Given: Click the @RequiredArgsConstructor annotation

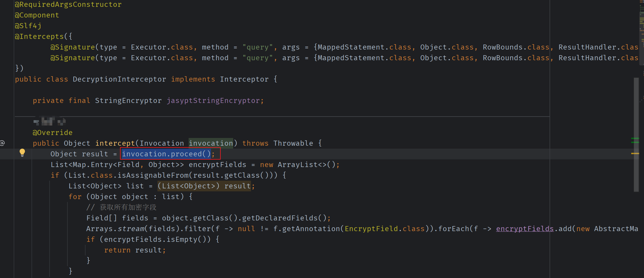Looking at the screenshot, I should (68, 4).
